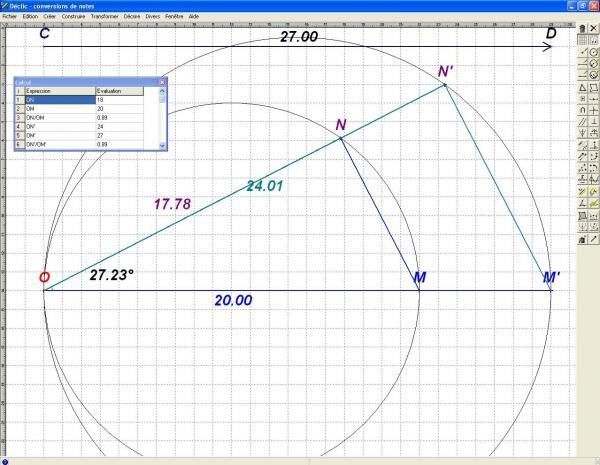Image resolution: width=600 pixels, height=465 pixels.
Task: Toggle the grid display icon in the palette
Action: [582, 40]
